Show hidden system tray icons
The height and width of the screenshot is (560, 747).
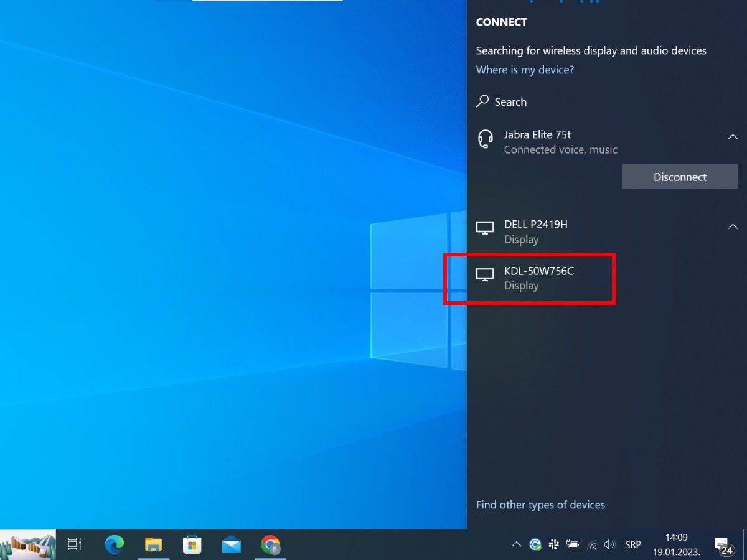click(x=516, y=544)
